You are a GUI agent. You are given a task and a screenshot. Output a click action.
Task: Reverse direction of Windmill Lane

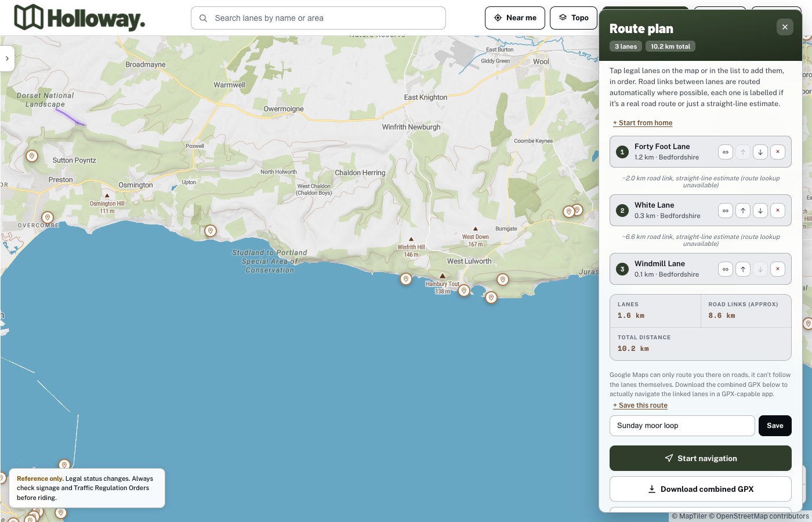[726, 269]
